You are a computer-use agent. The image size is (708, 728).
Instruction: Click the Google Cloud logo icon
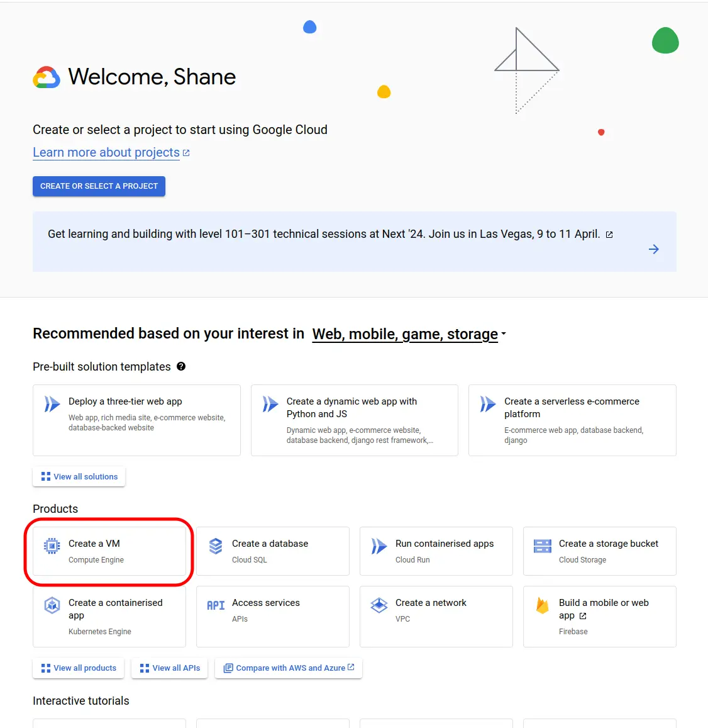click(47, 77)
